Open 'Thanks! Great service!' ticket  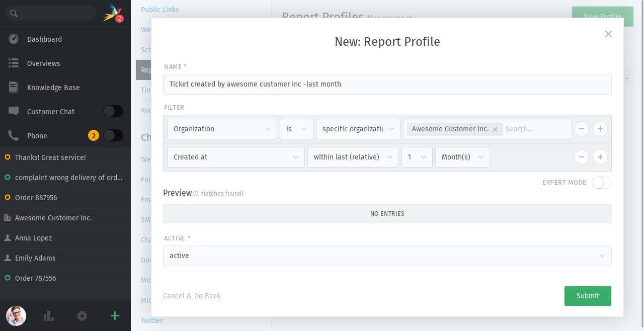pyautogui.click(x=65, y=157)
